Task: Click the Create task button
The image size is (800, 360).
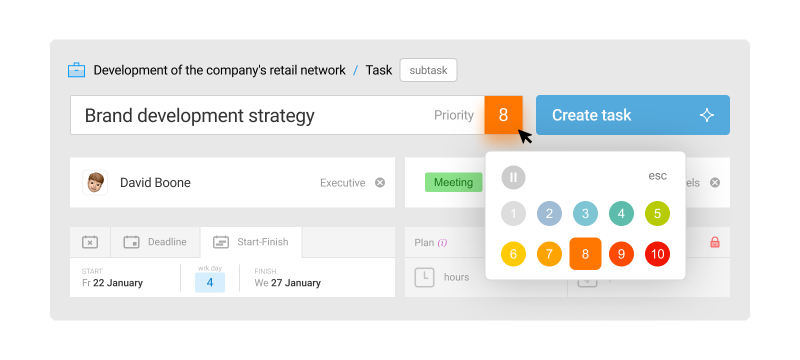Action: click(633, 115)
